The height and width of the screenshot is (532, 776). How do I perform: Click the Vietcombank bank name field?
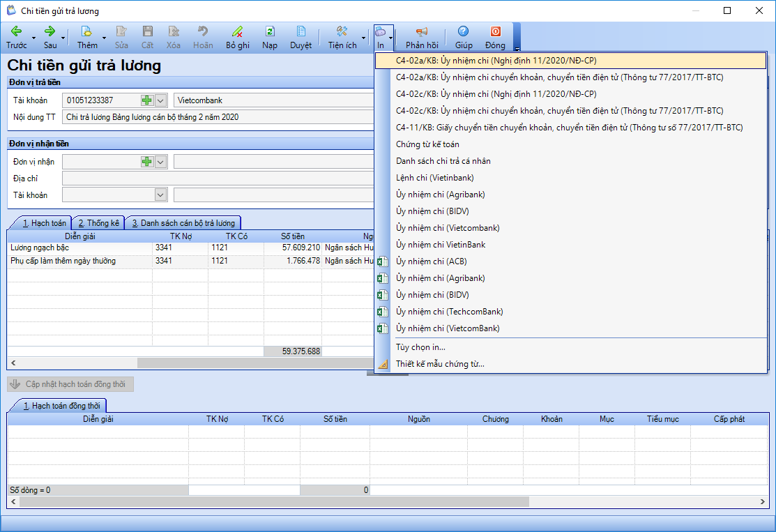274,100
